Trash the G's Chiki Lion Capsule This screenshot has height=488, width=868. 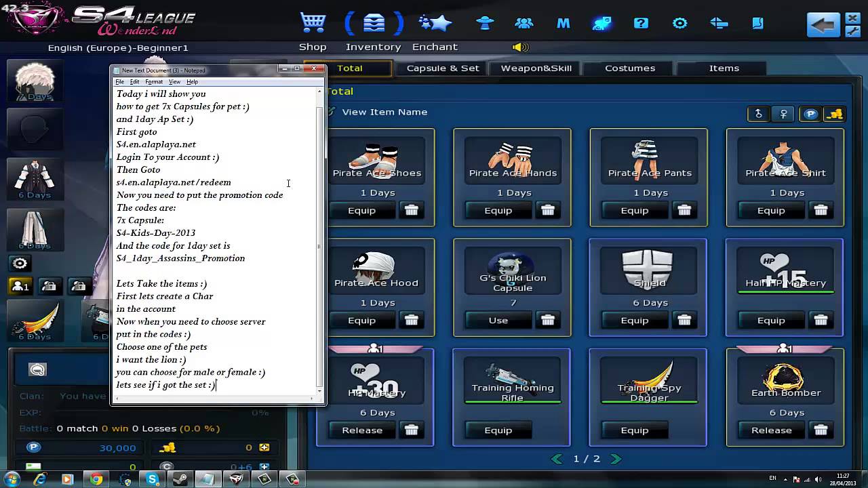548,320
